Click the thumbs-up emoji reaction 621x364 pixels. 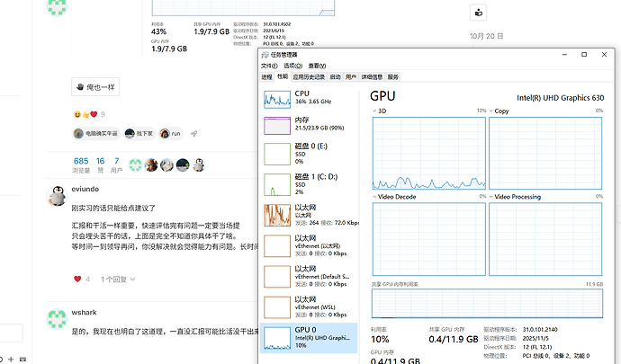[85, 114]
